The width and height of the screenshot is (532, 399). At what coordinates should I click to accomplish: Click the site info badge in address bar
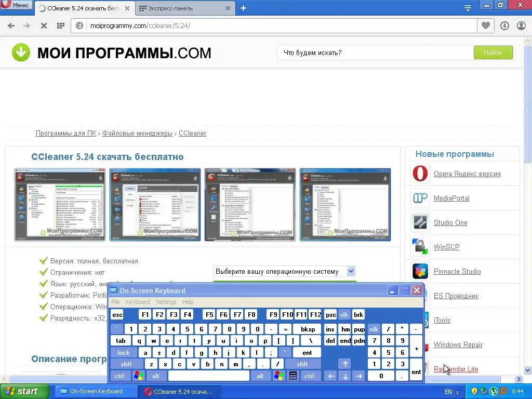tap(79, 25)
